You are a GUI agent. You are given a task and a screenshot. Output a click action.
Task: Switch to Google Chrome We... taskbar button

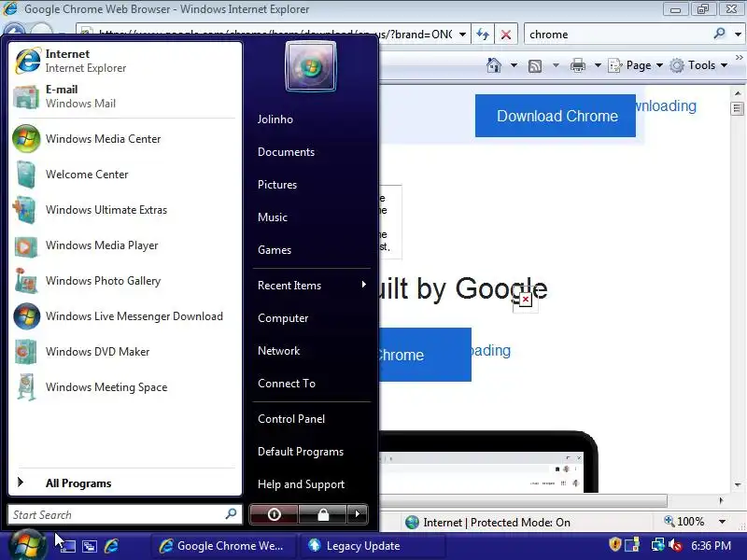point(223,546)
